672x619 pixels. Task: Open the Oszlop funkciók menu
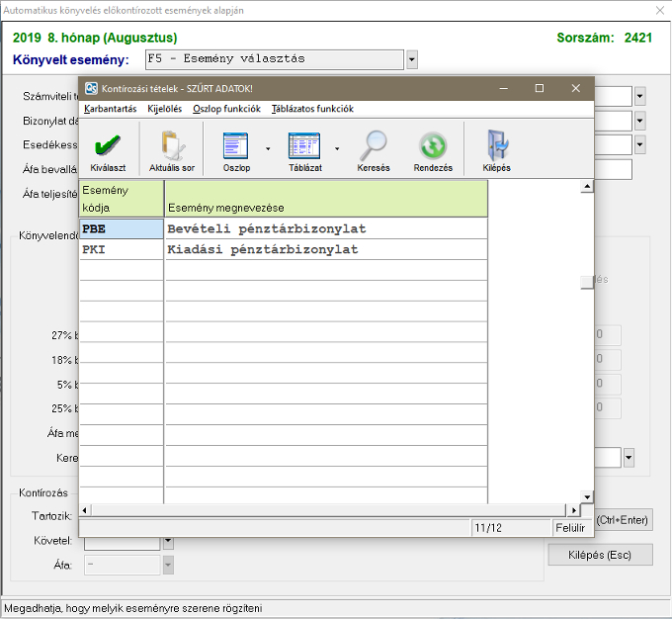click(x=226, y=109)
